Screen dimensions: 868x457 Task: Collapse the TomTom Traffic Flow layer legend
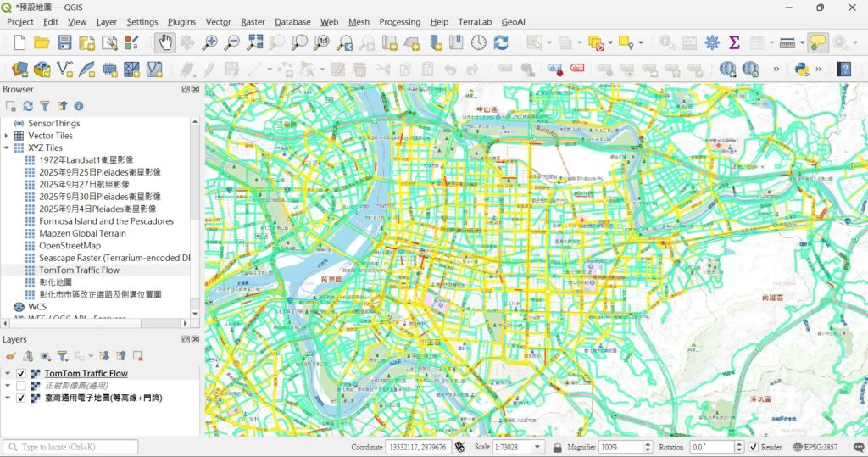click(8, 373)
